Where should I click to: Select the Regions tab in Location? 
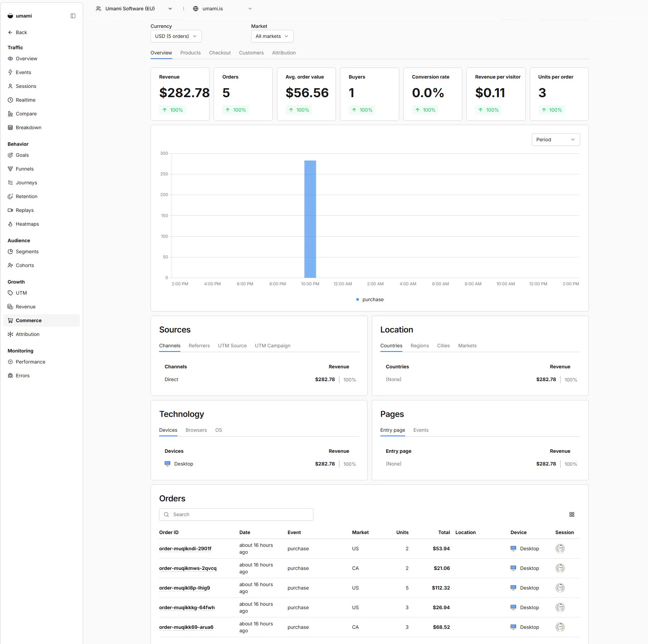pyautogui.click(x=420, y=346)
